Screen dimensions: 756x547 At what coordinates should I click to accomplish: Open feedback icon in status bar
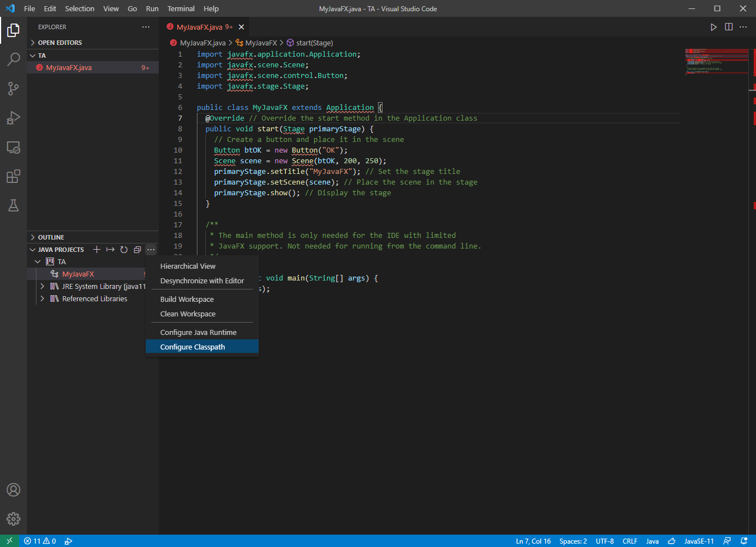727,541
